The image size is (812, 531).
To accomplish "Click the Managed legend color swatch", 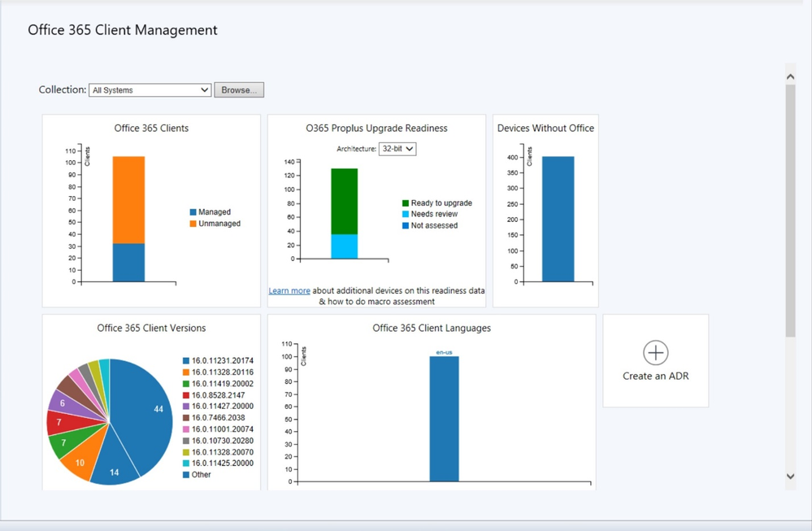I will (193, 212).
